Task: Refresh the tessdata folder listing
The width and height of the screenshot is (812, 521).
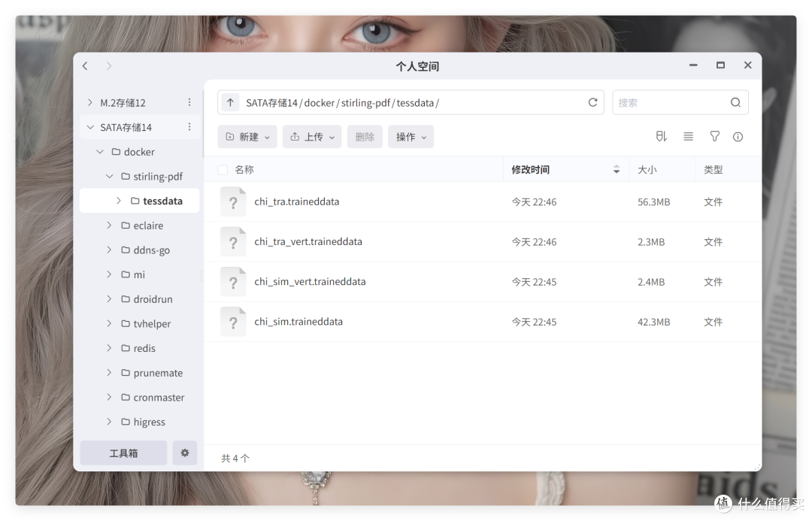Action: pos(592,102)
